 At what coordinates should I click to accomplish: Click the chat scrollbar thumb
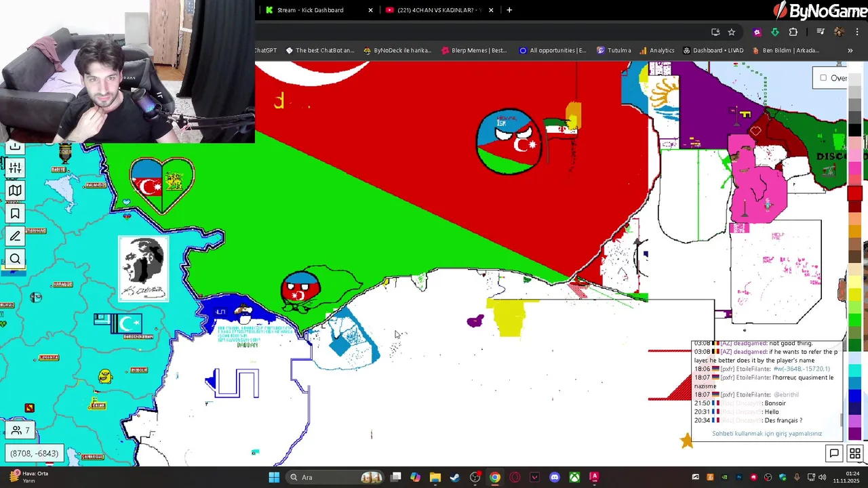[x=842, y=420]
